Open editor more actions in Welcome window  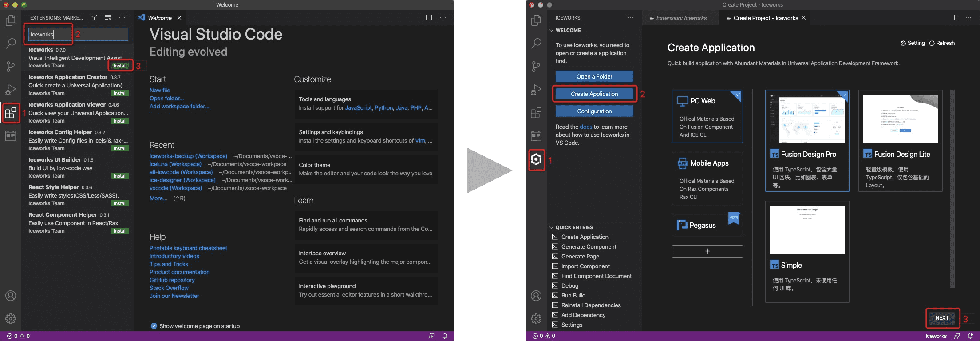(x=443, y=18)
